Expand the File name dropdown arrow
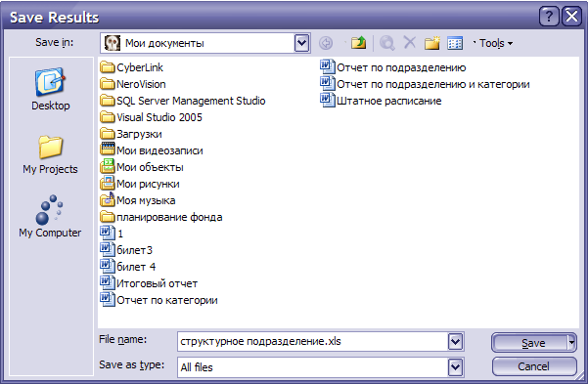The width and height of the screenshot is (588, 384). point(455,342)
